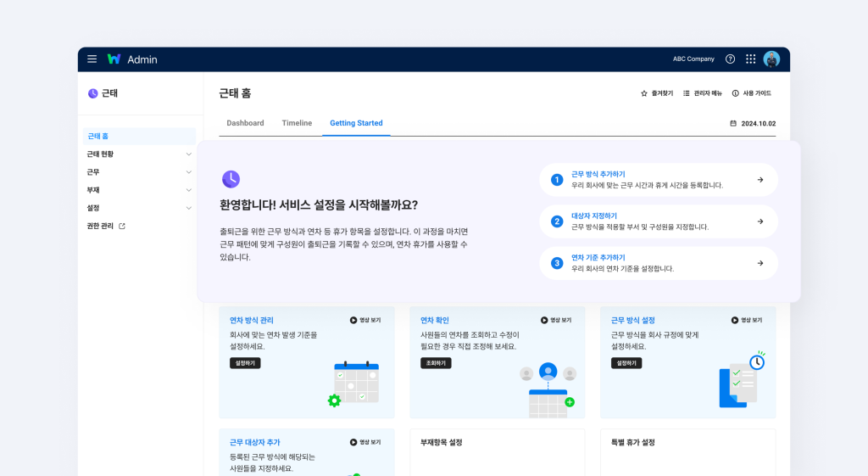
Task: Click 설정하기 button on 근무 방식 설정 card
Action: click(x=626, y=363)
